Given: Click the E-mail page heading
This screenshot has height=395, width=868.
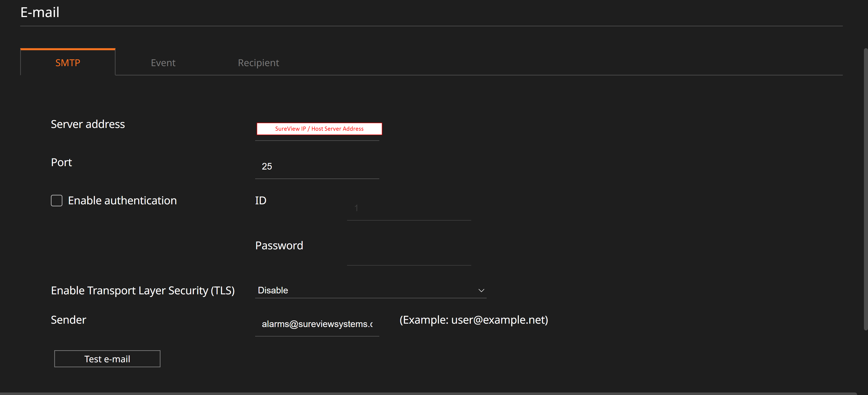Looking at the screenshot, I should coord(40,12).
